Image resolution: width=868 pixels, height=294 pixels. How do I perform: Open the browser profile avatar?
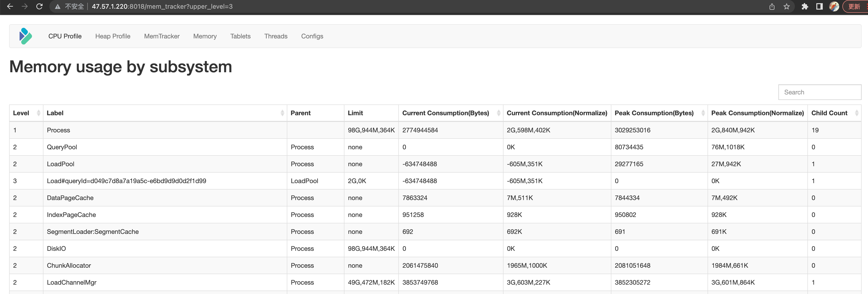point(834,6)
